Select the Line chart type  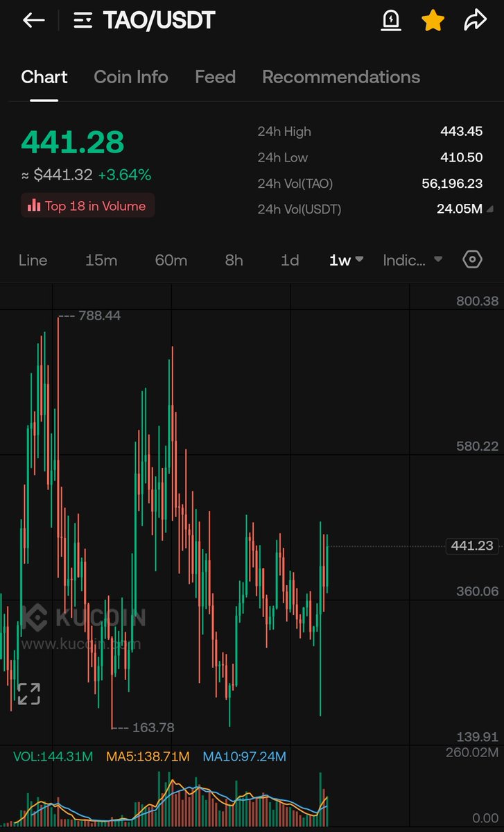(x=33, y=260)
